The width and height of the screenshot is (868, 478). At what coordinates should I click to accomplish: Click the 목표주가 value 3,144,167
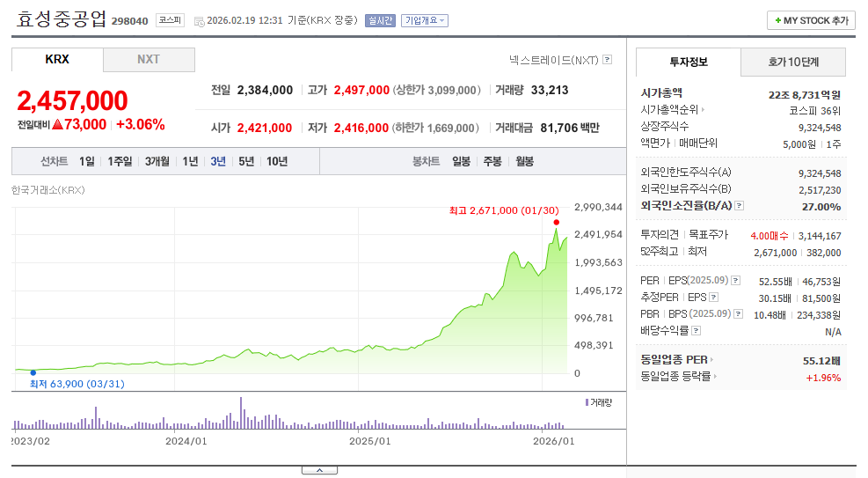point(820,236)
